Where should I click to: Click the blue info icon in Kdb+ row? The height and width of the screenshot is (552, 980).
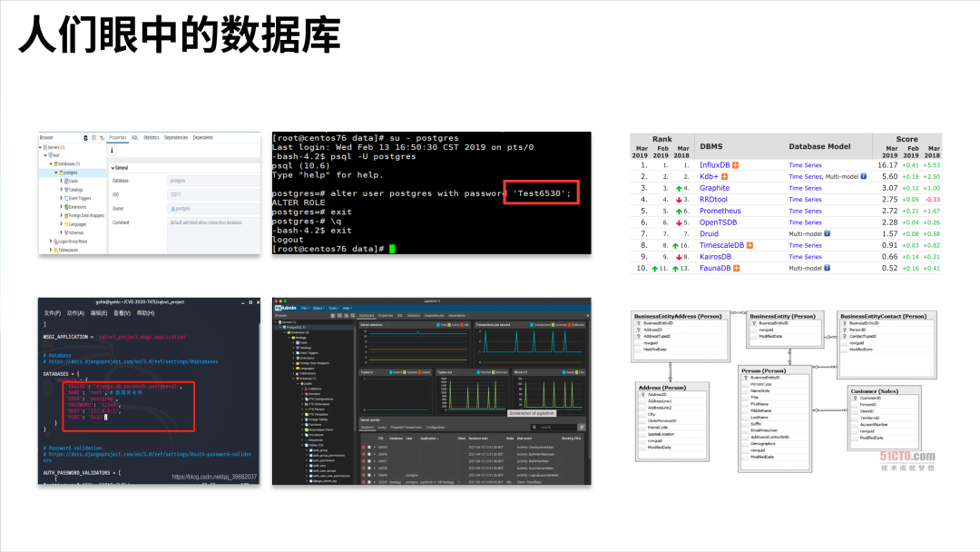pos(864,176)
